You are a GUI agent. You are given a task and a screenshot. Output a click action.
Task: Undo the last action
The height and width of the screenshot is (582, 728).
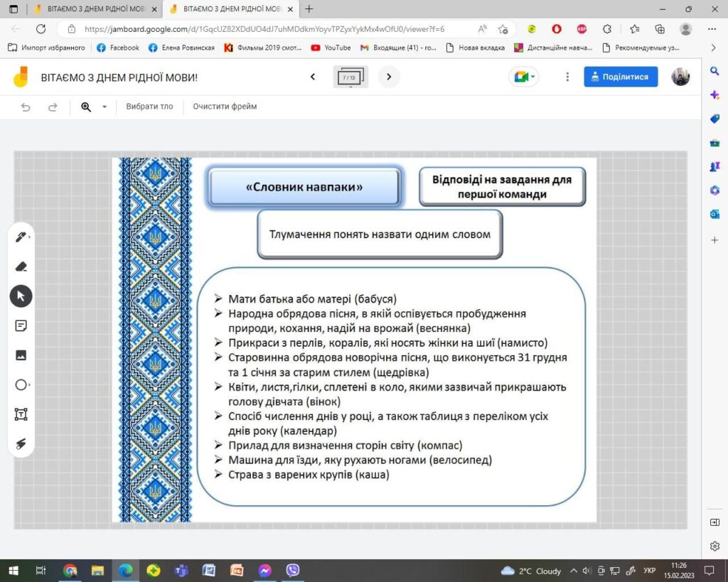click(x=26, y=107)
